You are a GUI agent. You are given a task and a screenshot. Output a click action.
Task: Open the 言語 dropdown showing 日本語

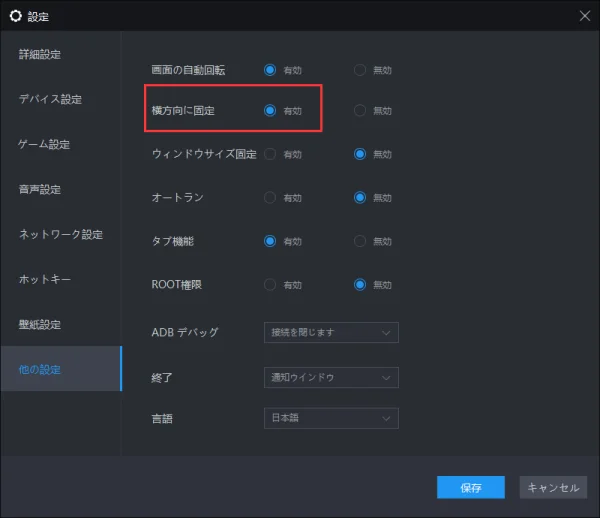[331, 418]
